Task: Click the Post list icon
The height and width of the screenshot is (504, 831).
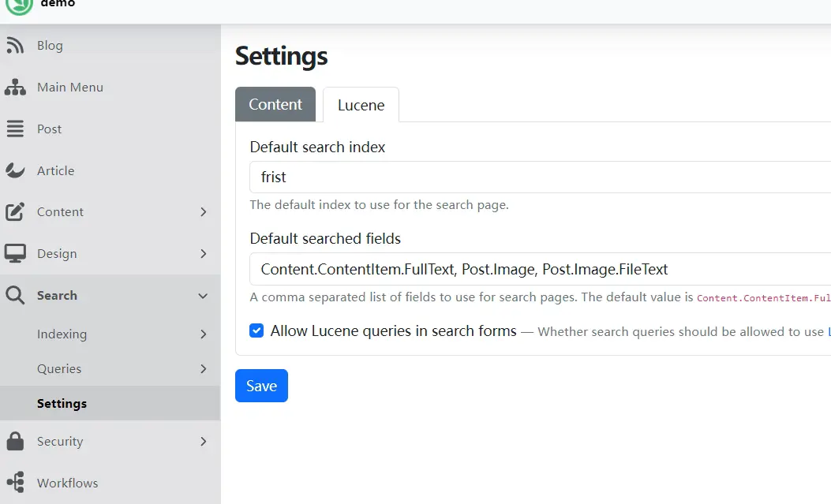Action: tap(15, 129)
